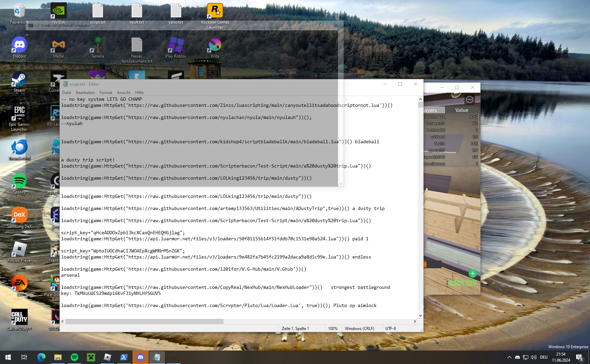Switch to Roblox in the taskbar

pos(108,357)
